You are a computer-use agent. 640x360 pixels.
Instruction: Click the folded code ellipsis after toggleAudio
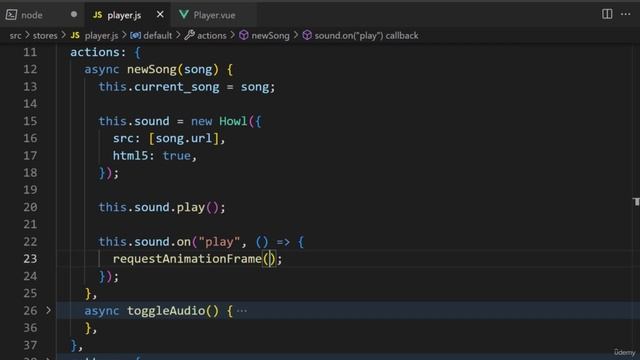click(x=242, y=311)
